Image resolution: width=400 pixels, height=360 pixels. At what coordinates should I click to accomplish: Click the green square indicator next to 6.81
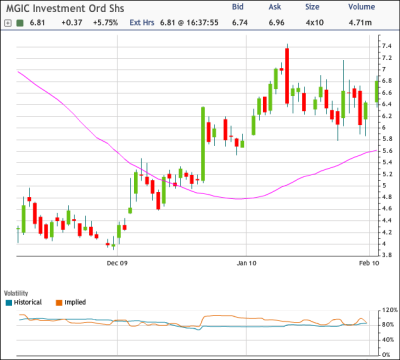coord(20,23)
